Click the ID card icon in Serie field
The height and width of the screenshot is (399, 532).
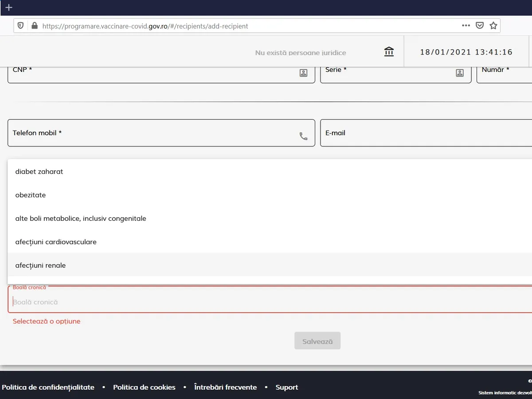[460, 73]
